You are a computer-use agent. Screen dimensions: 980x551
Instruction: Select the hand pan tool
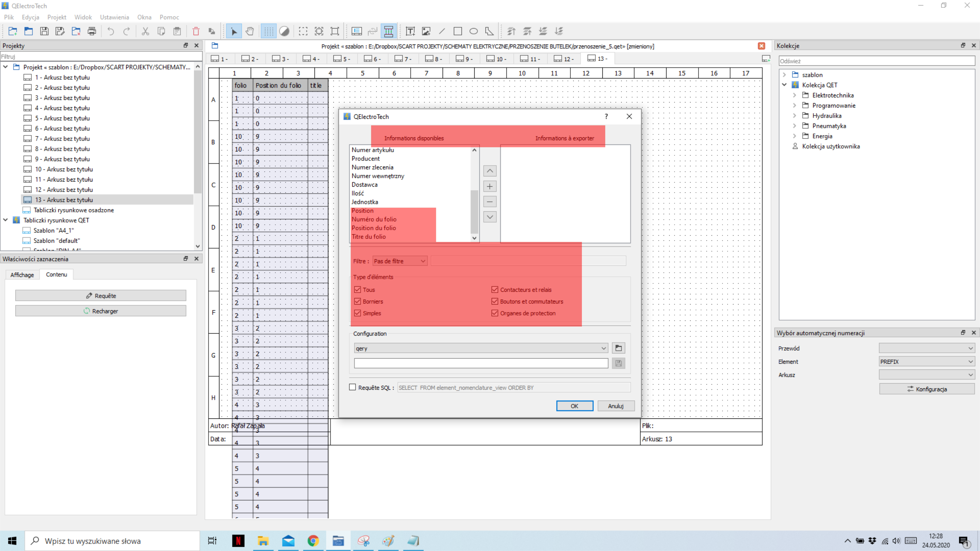249,31
